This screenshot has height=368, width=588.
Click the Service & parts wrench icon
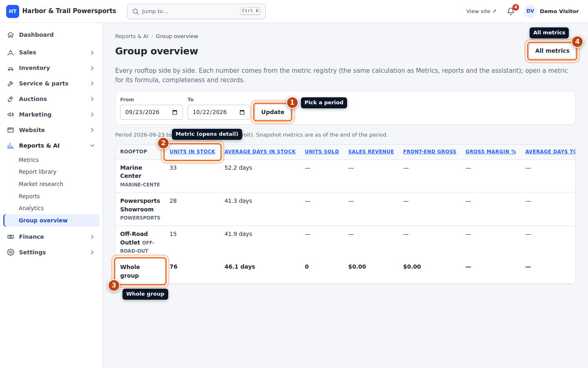coord(11,83)
